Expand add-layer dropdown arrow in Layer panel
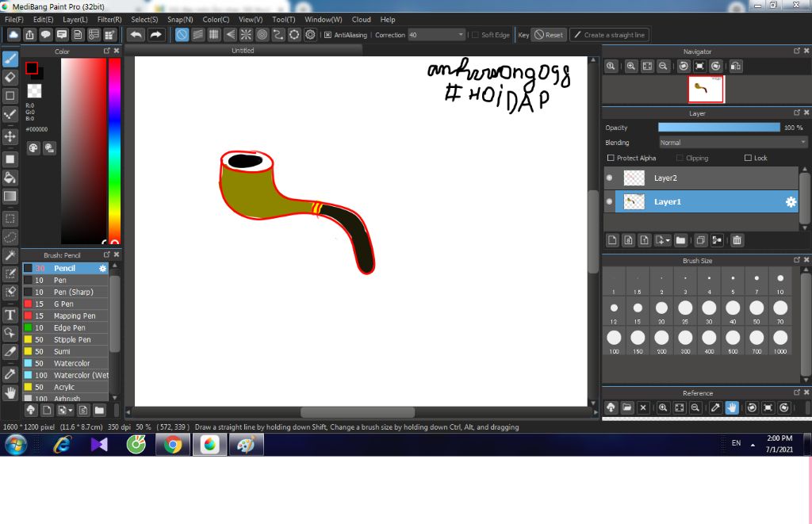Image resolution: width=812 pixels, height=524 pixels. click(x=668, y=240)
